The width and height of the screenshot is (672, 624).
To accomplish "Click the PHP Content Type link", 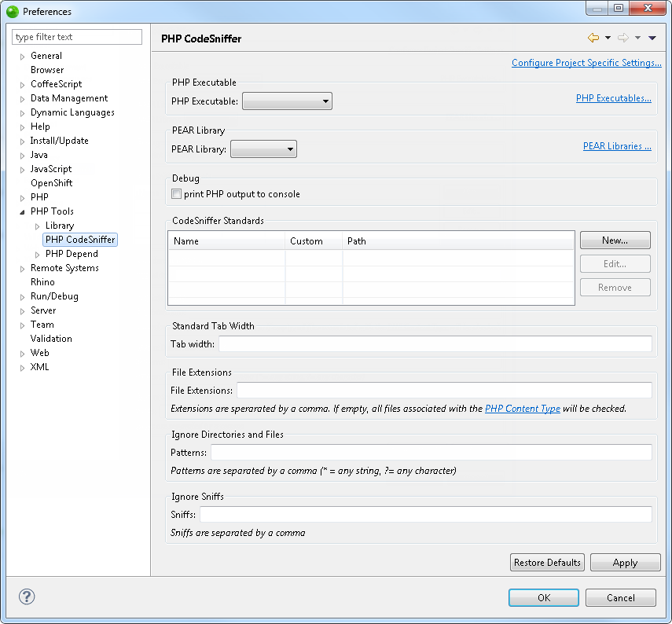I will pos(523,409).
